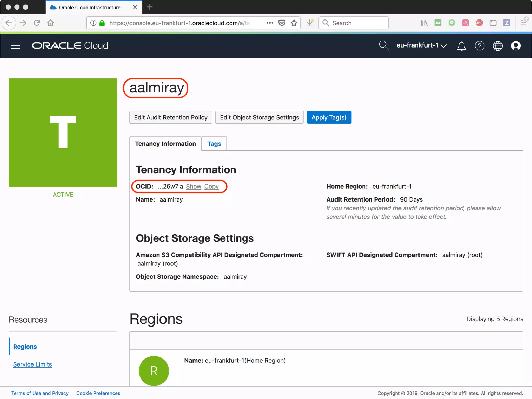Open the help question mark icon
This screenshot has height=399, width=532.
[480, 46]
